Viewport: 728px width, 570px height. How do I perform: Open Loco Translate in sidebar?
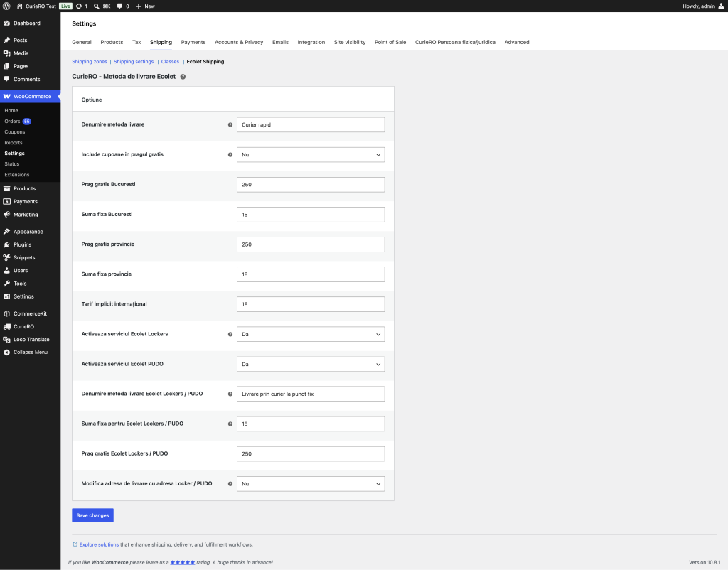pyautogui.click(x=30, y=340)
